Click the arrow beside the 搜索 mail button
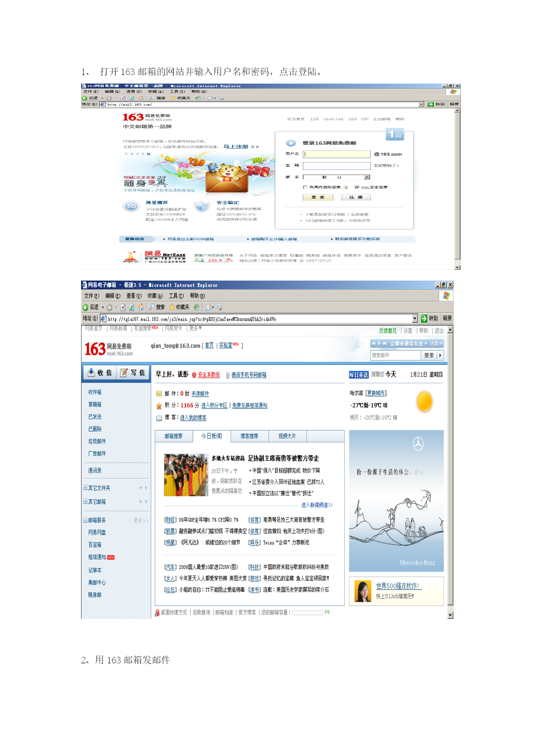Image resolution: width=535 pixels, height=756 pixels. point(440,356)
